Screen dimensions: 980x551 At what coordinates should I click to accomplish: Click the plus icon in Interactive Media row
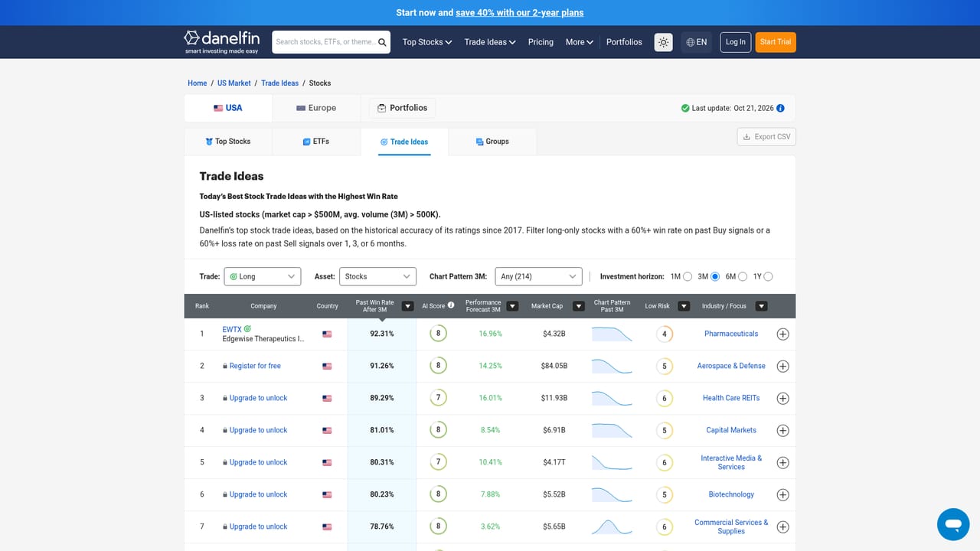pos(782,462)
